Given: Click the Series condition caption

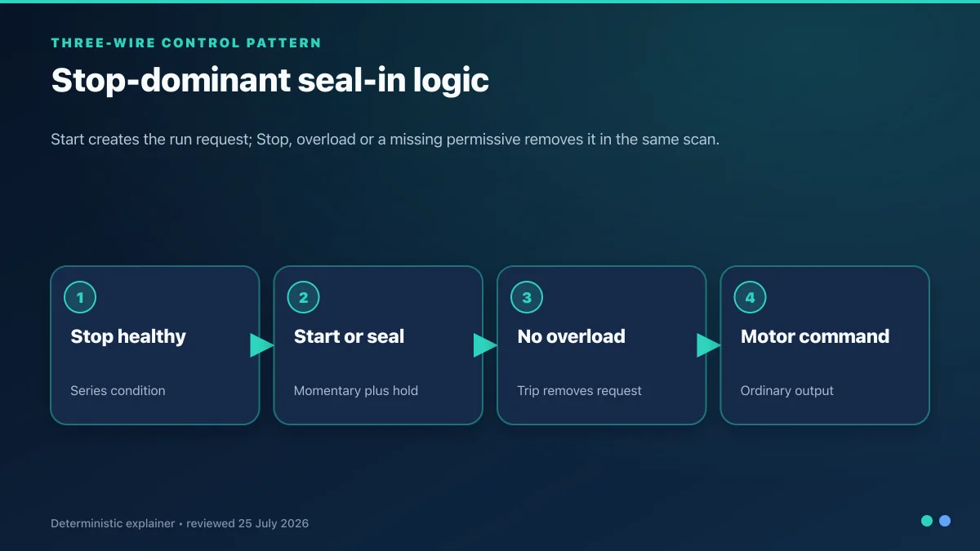Looking at the screenshot, I should pos(118,390).
